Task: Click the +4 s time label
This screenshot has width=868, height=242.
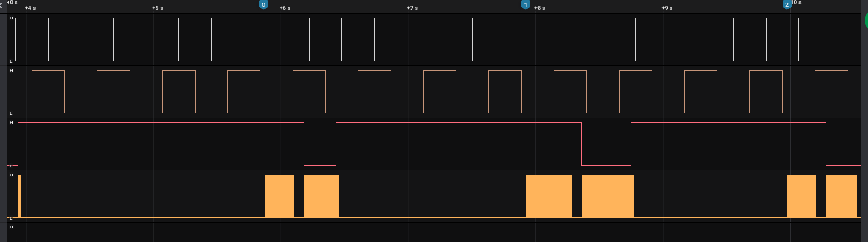Action: [x=30, y=8]
